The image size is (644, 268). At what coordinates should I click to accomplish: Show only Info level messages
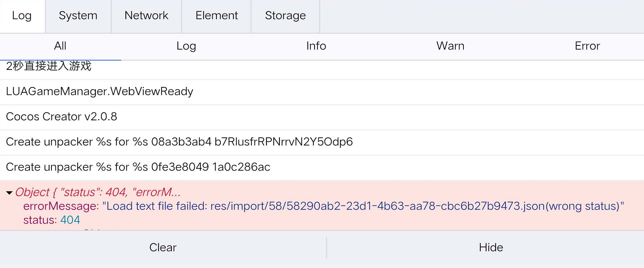[x=316, y=46]
